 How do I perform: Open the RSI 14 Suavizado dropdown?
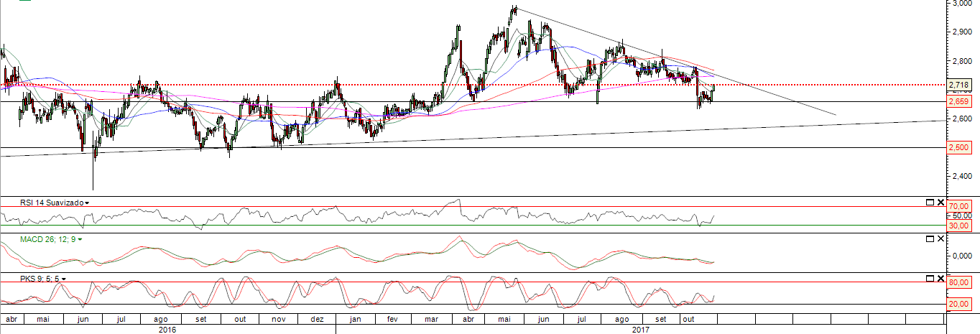(x=87, y=203)
